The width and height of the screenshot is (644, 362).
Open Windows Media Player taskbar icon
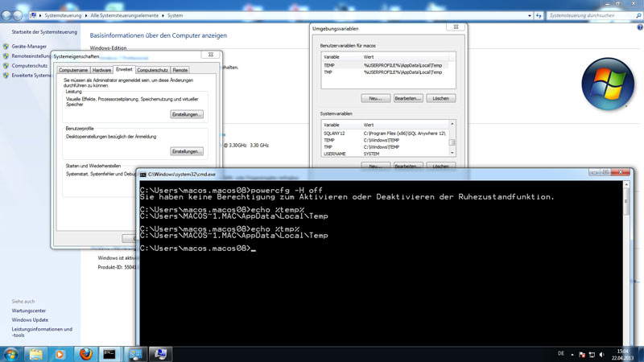point(60,353)
